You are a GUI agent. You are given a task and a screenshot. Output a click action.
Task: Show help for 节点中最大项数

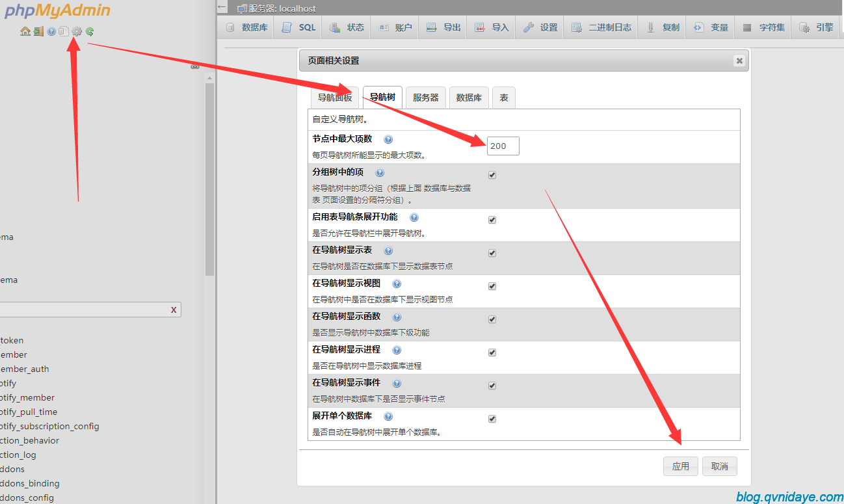pyautogui.click(x=388, y=139)
